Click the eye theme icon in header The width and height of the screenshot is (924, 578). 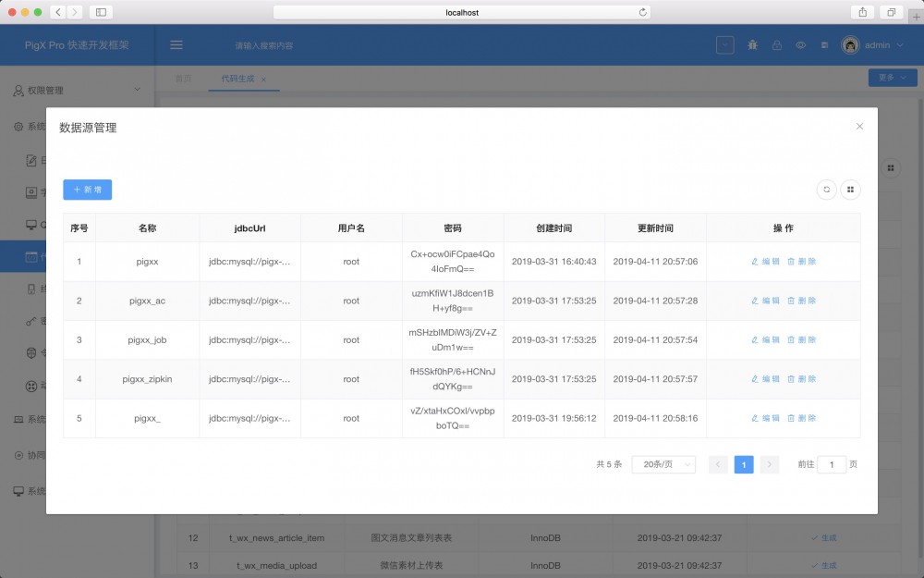(x=800, y=44)
